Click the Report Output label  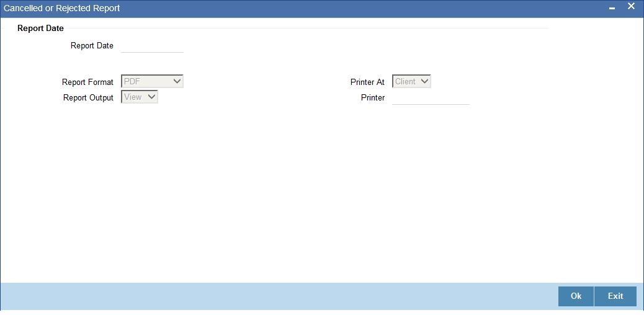pyautogui.click(x=88, y=98)
